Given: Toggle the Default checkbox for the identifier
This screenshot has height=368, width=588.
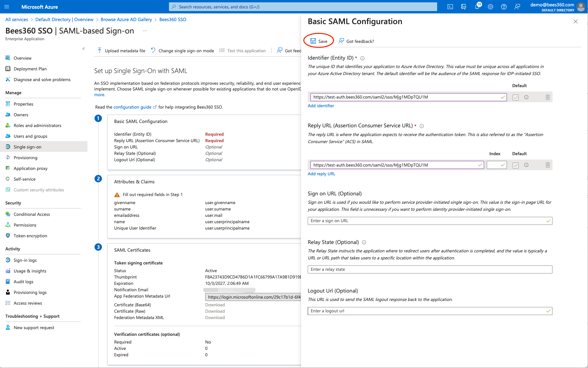Looking at the screenshot, I should [x=516, y=98].
